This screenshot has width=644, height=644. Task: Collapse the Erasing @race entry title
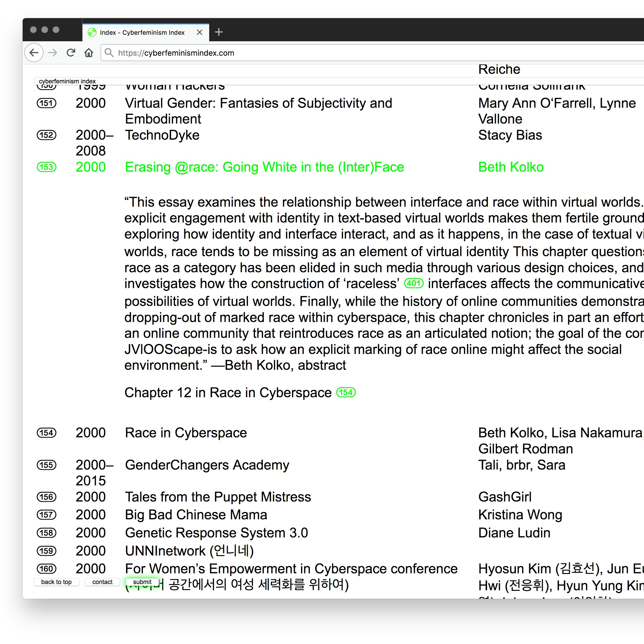click(x=264, y=167)
